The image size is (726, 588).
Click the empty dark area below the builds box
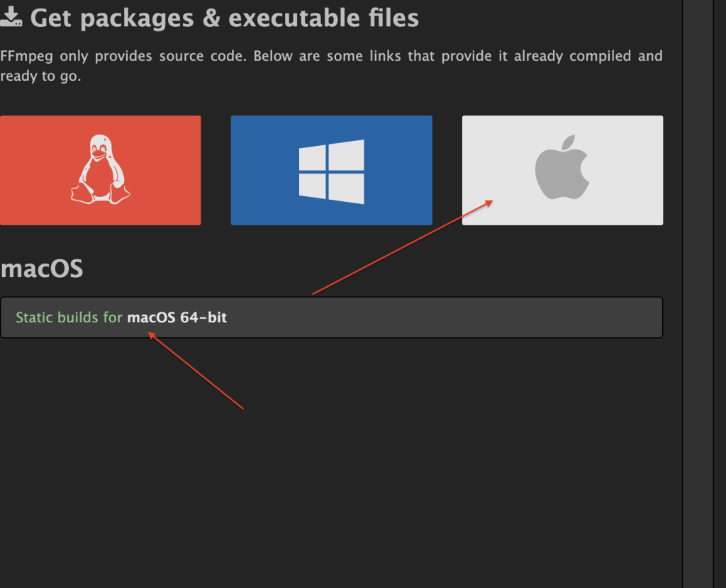point(425,460)
